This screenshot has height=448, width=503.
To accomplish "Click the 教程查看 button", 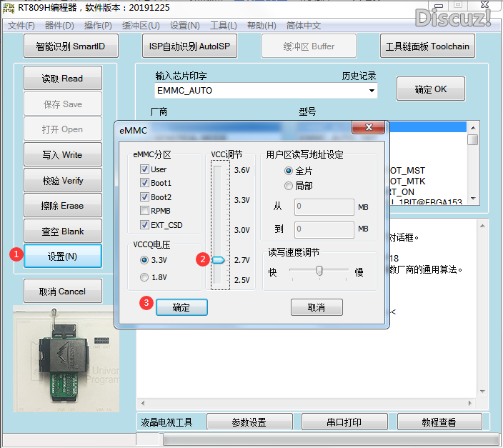I will [x=439, y=422].
